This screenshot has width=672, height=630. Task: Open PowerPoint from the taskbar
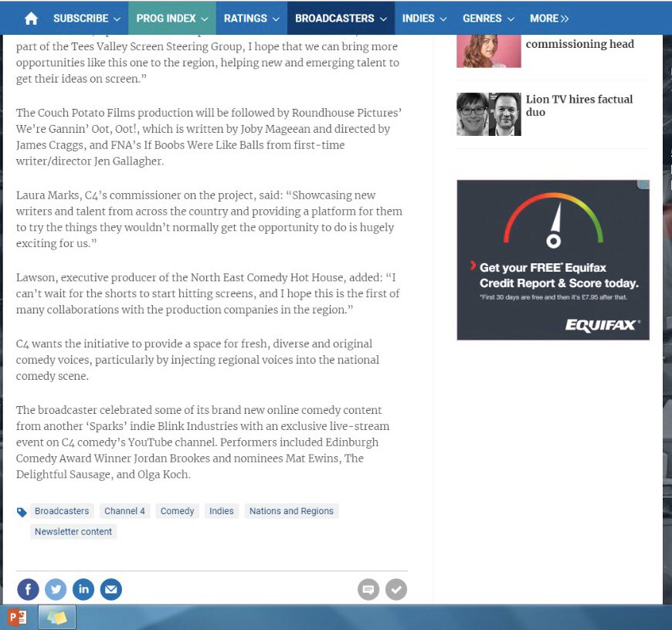(x=18, y=618)
